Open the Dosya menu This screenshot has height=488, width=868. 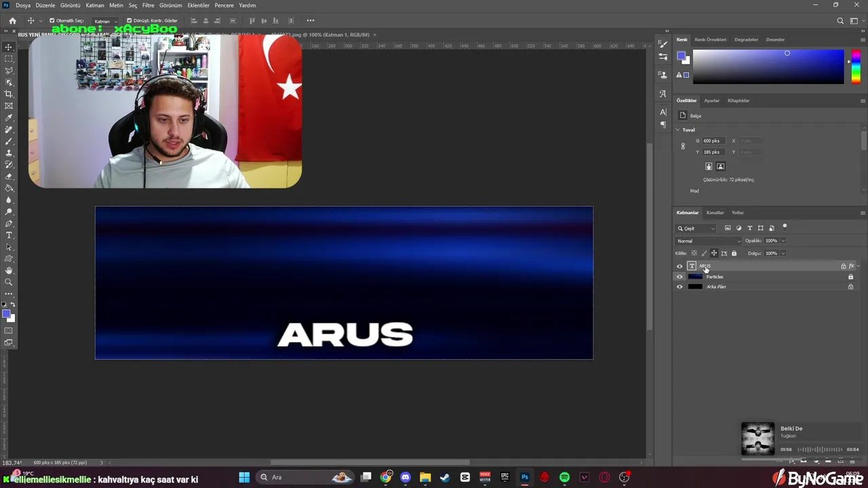pos(23,5)
